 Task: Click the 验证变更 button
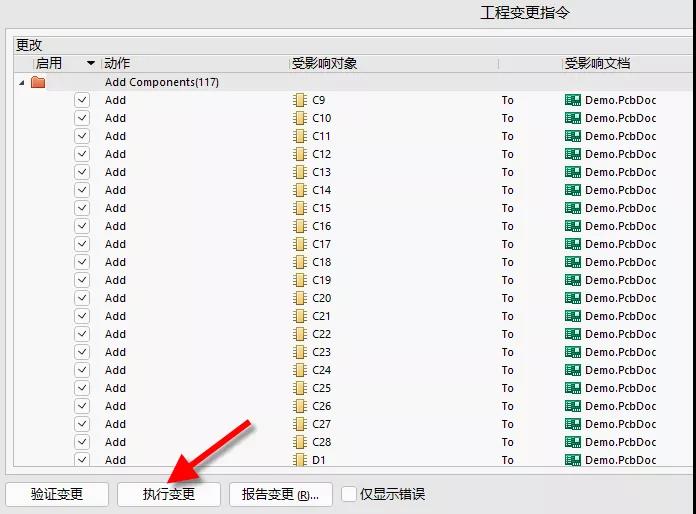click(57, 494)
